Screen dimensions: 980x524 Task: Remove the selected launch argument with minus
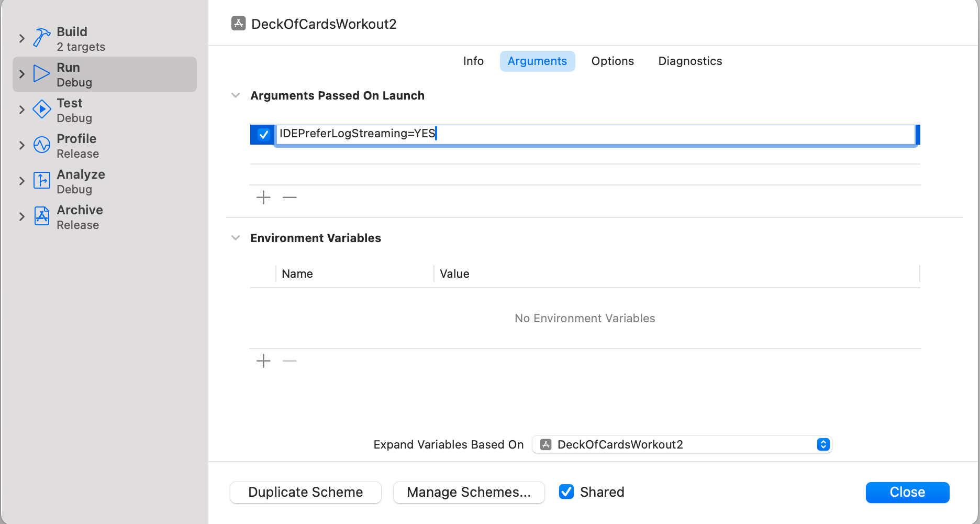click(289, 198)
